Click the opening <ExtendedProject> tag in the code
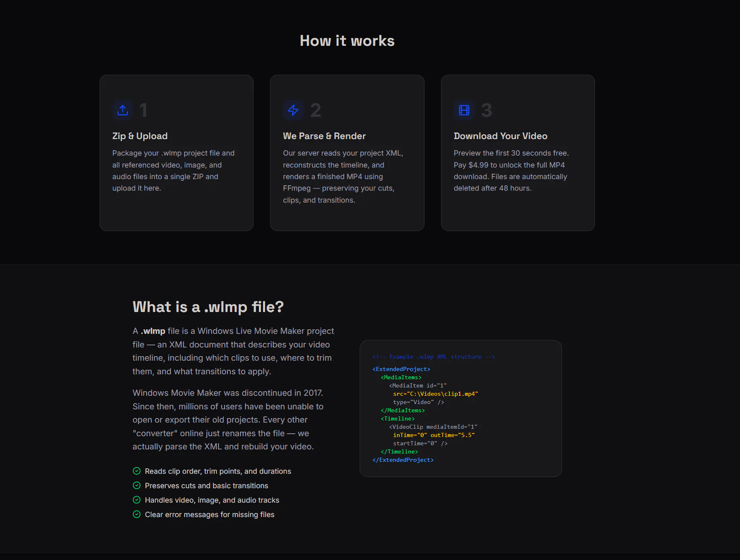 401,369
